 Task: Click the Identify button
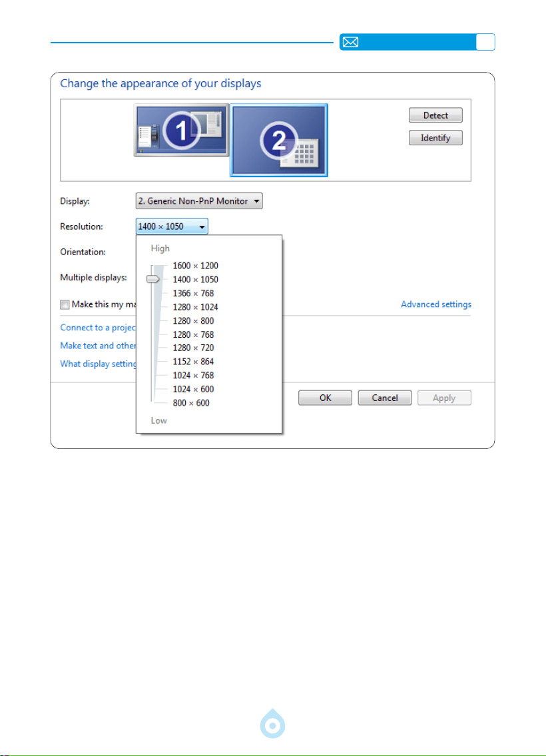point(435,138)
